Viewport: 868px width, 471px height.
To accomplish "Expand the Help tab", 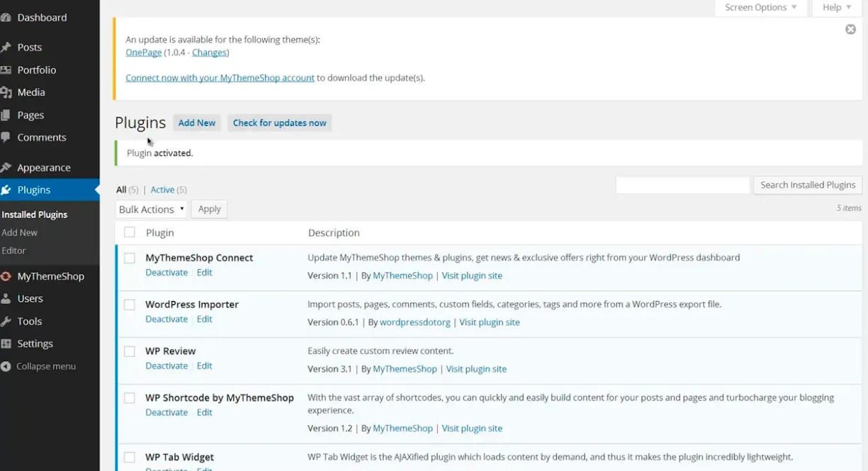I will tap(836, 8).
